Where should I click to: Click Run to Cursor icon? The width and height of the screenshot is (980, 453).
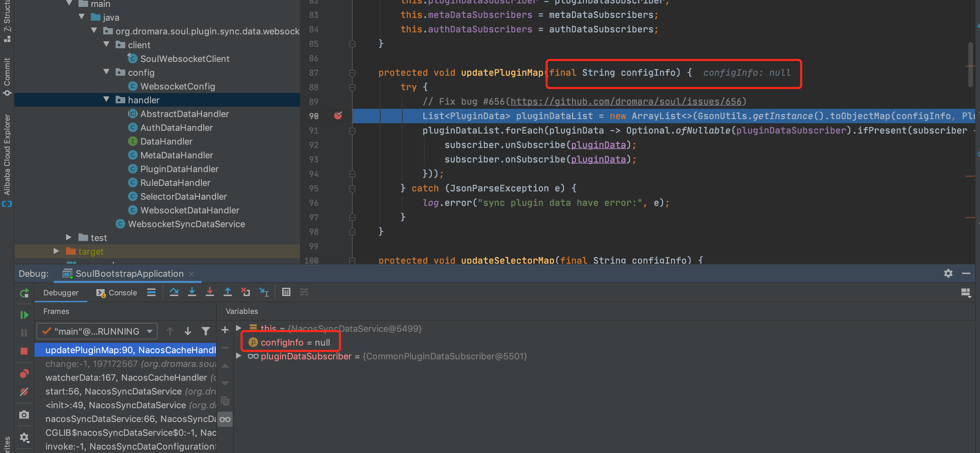tap(264, 292)
